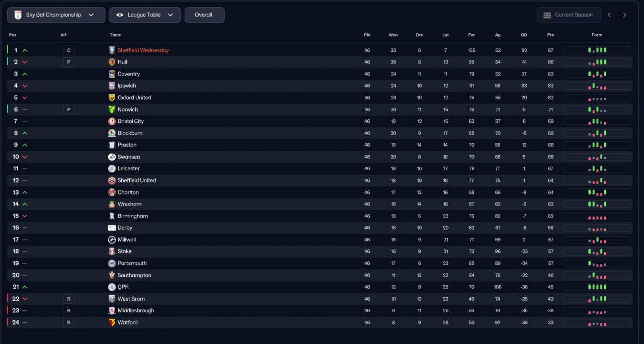
Task: Click the Inf column header
Action: [x=63, y=35]
